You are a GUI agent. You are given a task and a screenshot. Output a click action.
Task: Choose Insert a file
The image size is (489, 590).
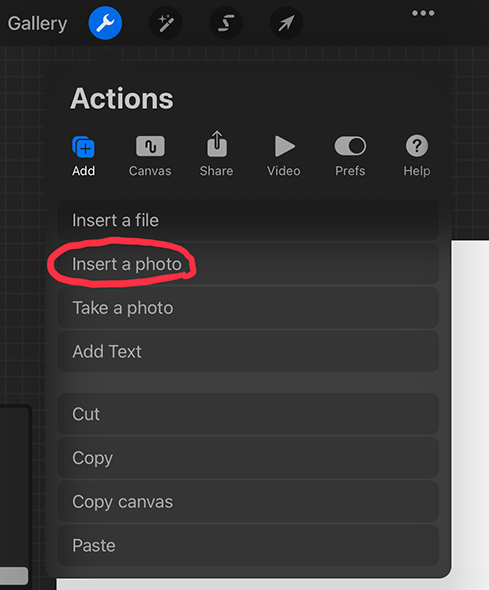pos(248,220)
